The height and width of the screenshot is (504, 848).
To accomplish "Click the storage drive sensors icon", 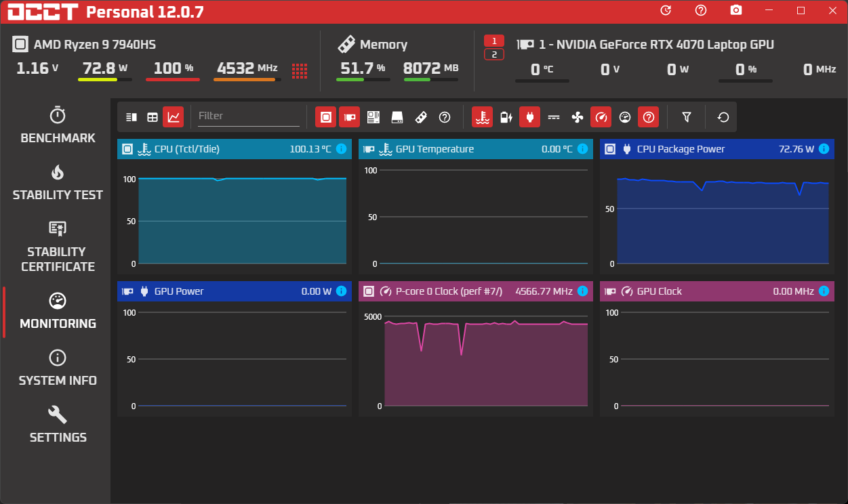I will 397,117.
